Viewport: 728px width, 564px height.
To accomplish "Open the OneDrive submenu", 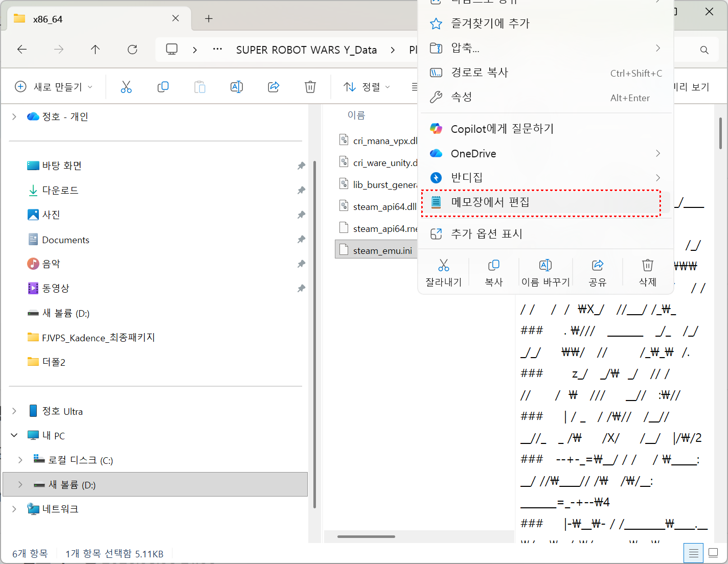I will [x=545, y=153].
